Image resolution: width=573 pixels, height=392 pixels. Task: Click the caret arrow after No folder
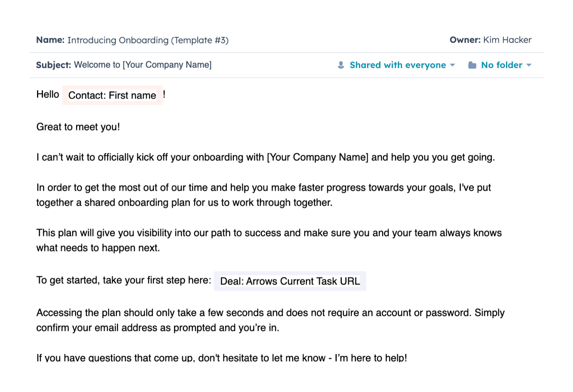coord(529,65)
